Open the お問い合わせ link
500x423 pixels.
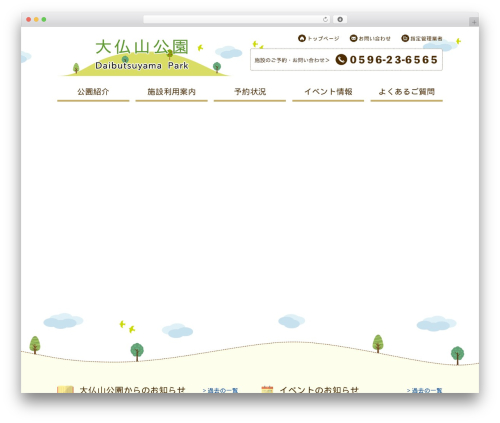coord(374,39)
